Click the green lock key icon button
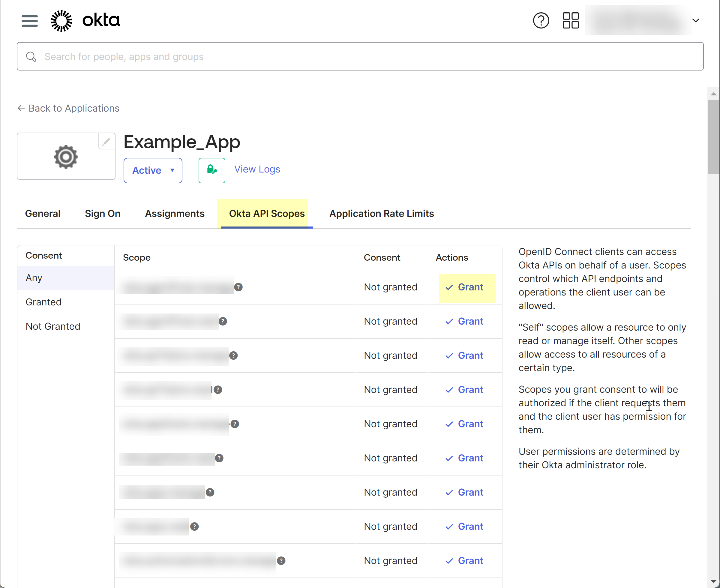 [x=212, y=170]
